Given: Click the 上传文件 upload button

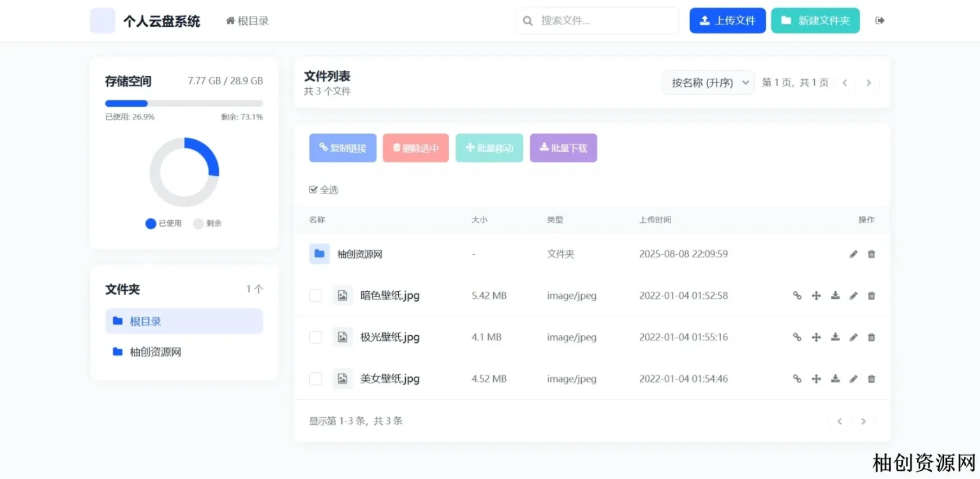Looking at the screenshot, I should point(727,20).
